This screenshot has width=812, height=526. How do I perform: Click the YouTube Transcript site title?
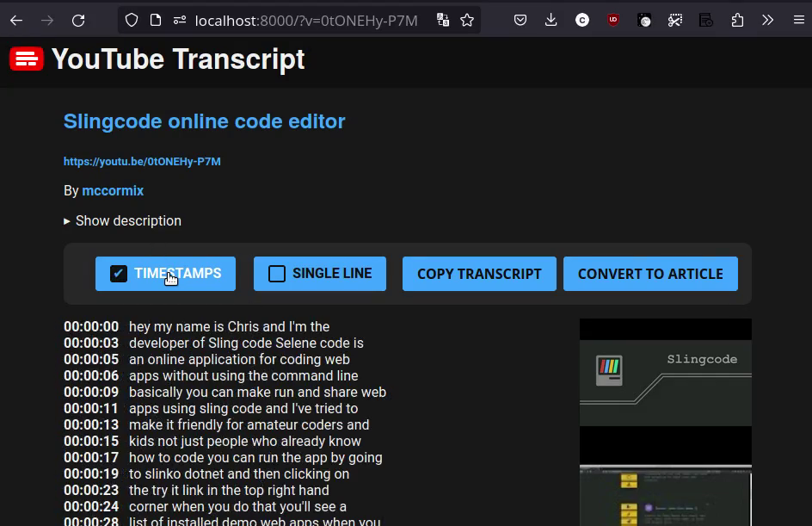point(178,59)
